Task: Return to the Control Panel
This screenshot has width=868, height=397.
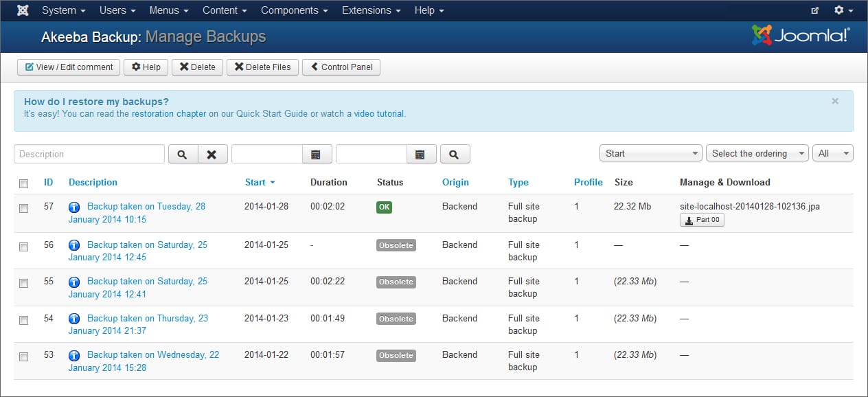Action: (341, 67)
